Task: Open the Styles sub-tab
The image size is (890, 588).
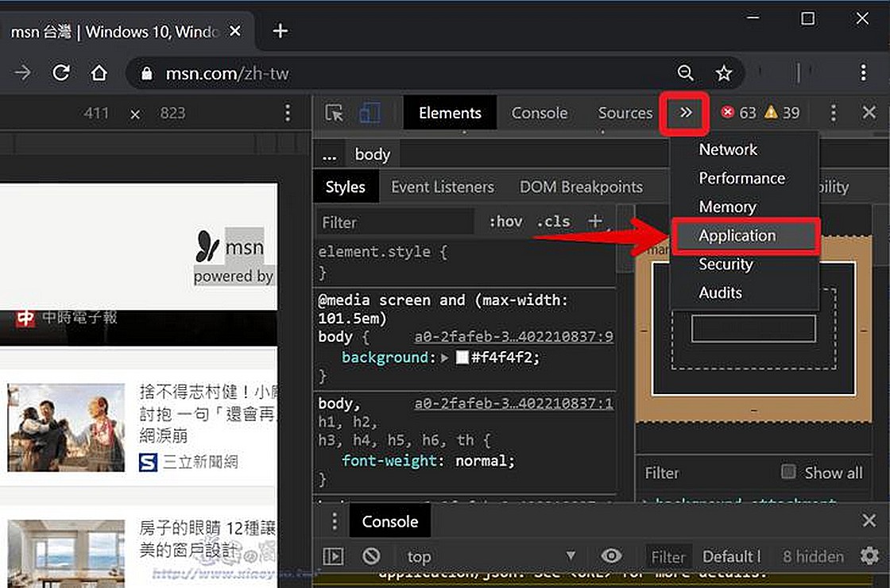Action: coord(345,187)
